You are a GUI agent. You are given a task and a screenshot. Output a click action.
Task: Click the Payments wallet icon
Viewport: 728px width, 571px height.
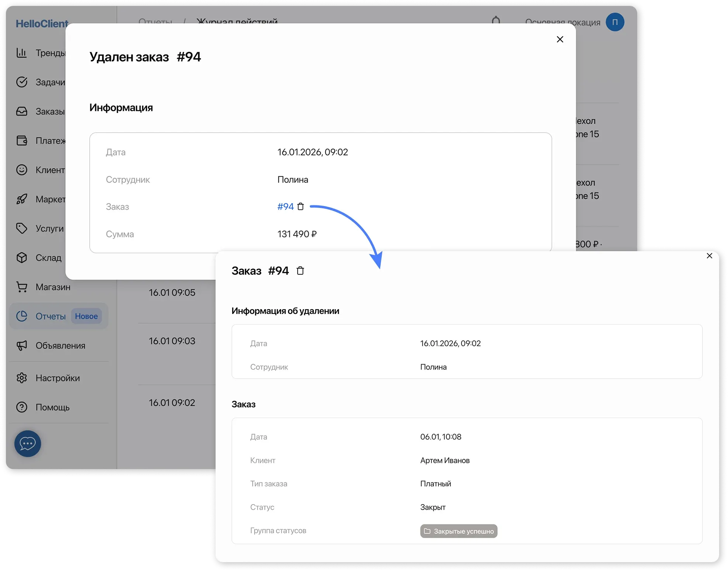[22, 141]
